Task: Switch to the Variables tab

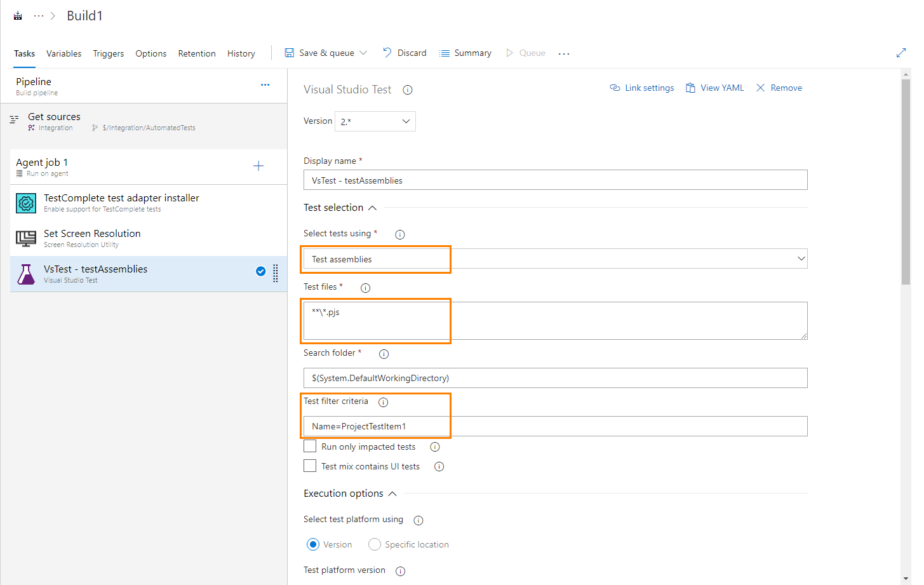Action: click(64, 53)
